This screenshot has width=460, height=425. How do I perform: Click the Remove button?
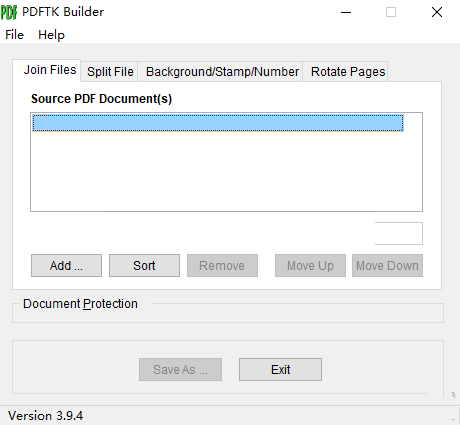tap(222, 266)
